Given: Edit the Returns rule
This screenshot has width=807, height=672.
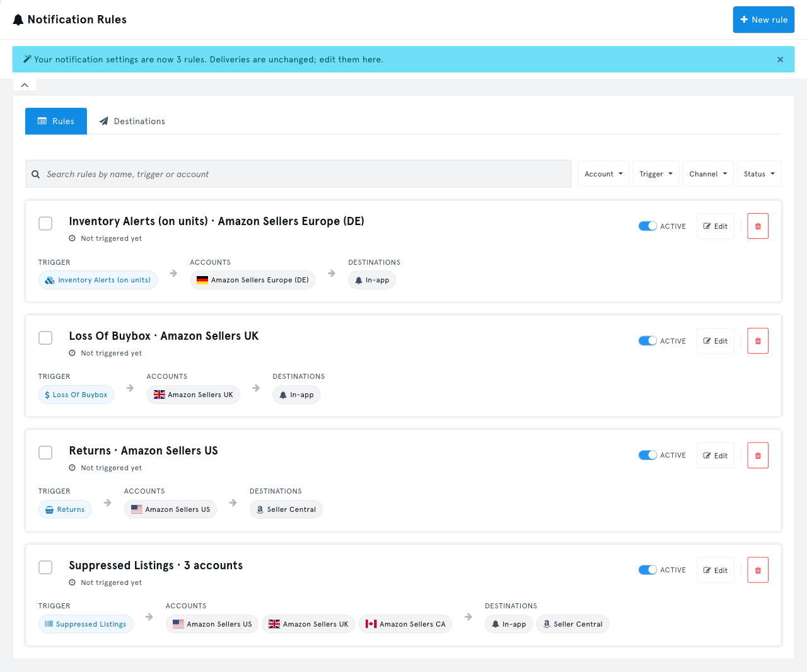Looking at the screenshot, I should click(x=716, y=455).
